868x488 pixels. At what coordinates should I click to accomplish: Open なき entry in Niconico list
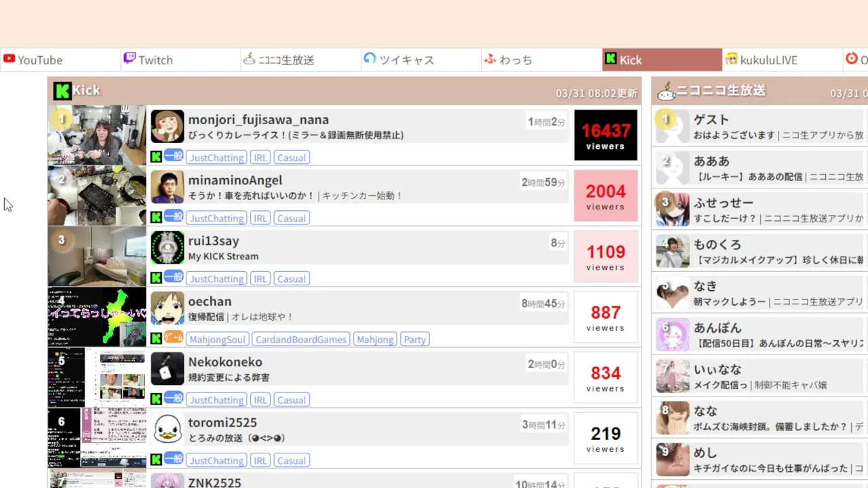click(759, 293)
